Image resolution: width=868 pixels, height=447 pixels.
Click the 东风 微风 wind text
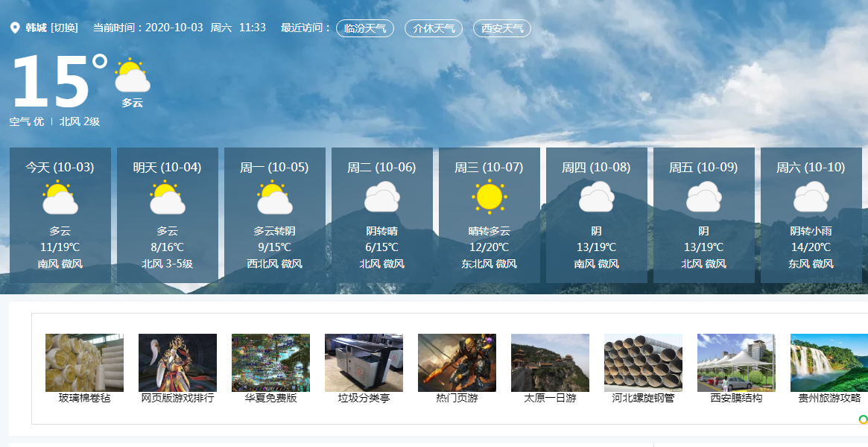click(x=811, y=264)
